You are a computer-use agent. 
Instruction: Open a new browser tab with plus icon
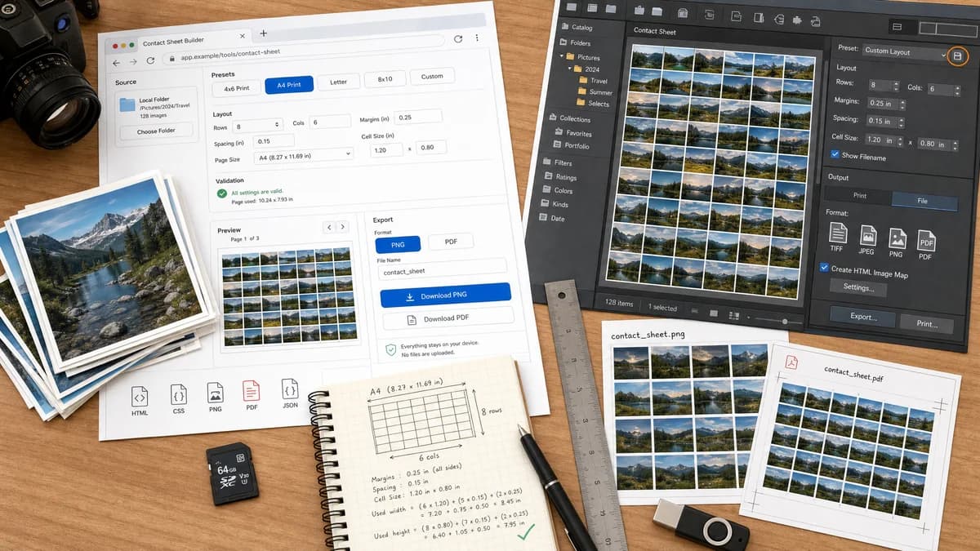tap(263, 33)
